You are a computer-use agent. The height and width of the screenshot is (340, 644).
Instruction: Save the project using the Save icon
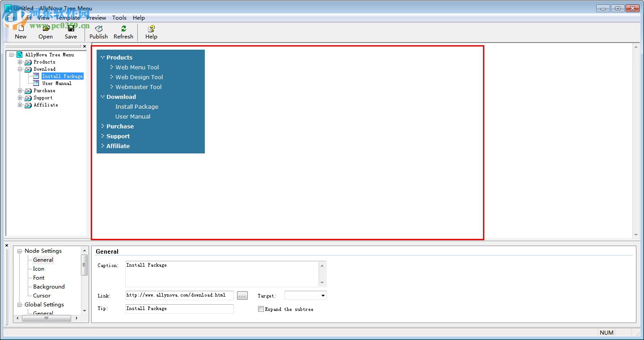tap(70, 29)
